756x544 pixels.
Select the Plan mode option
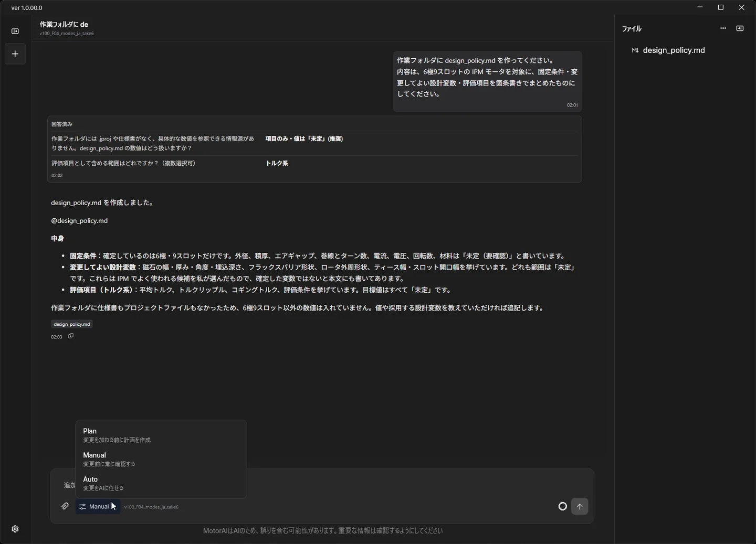tap(161, 435)
